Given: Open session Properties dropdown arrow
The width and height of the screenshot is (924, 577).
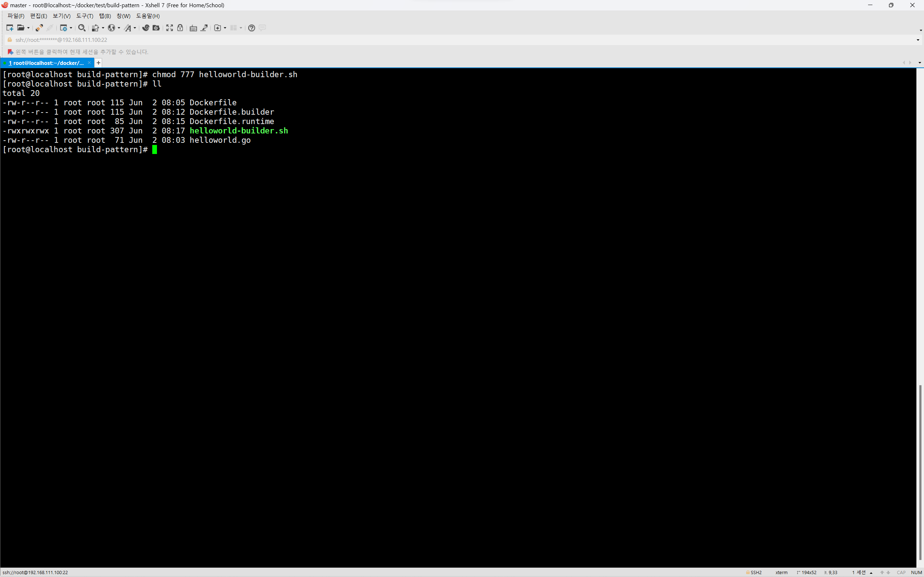Looking at the screenshot, I should coord(71,28).
